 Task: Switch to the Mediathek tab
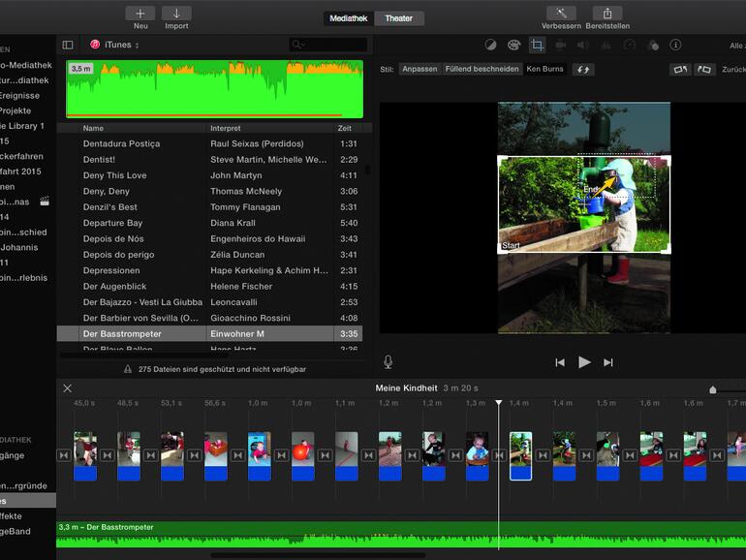pos(349,18)
